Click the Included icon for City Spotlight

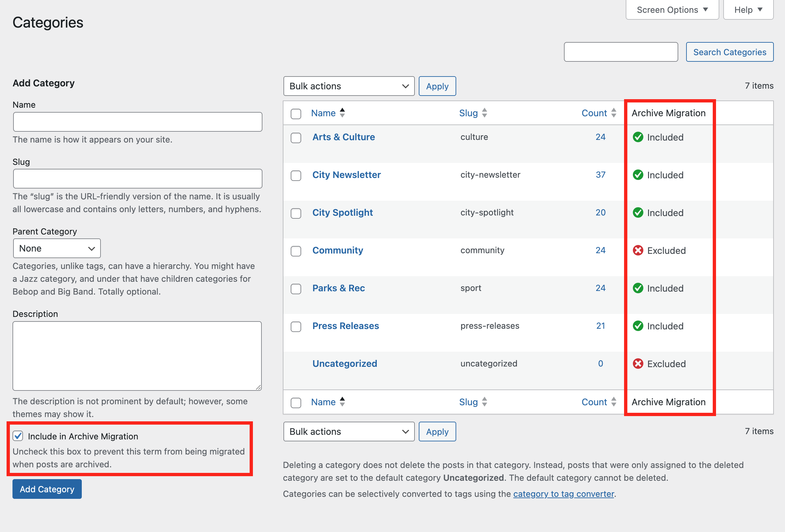click(x=638, y=213)
